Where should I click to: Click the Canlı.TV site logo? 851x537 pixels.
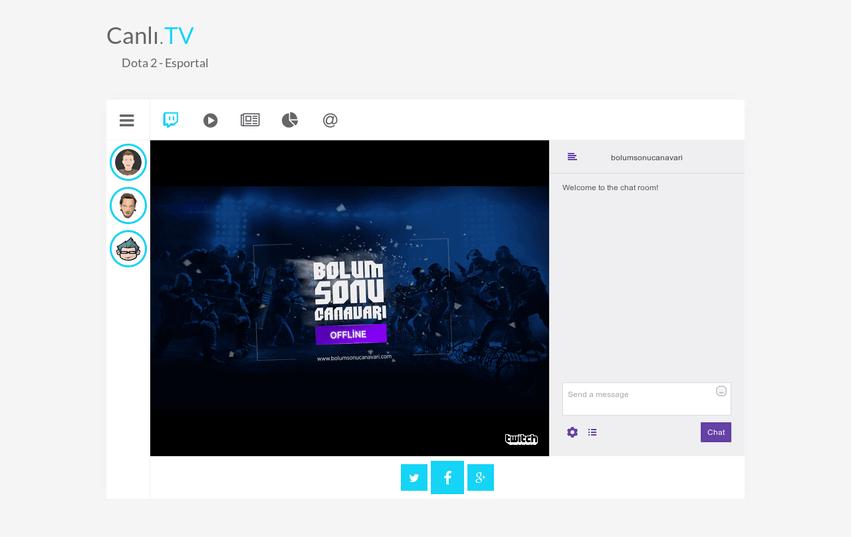pyautogui.click(x=150, y=36)
